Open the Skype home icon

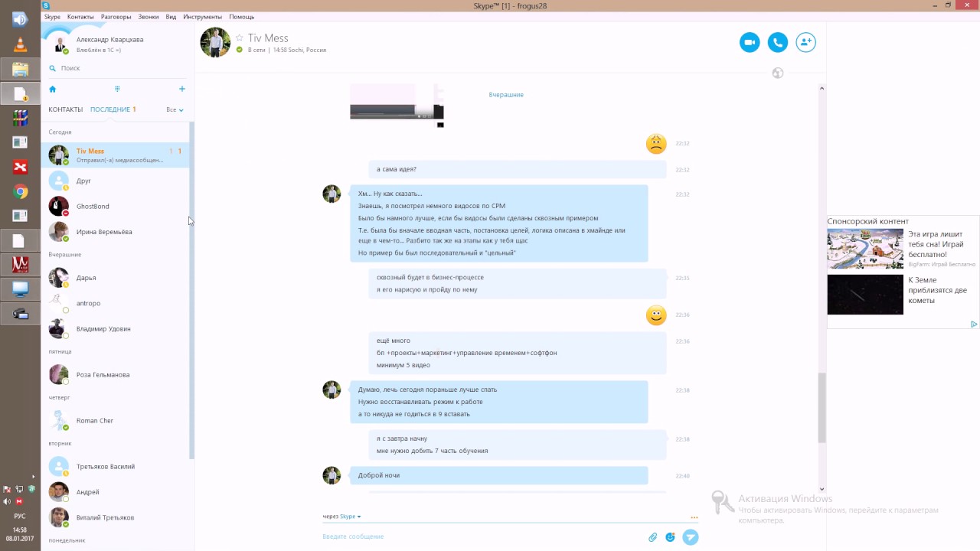[x=52, y=89]
